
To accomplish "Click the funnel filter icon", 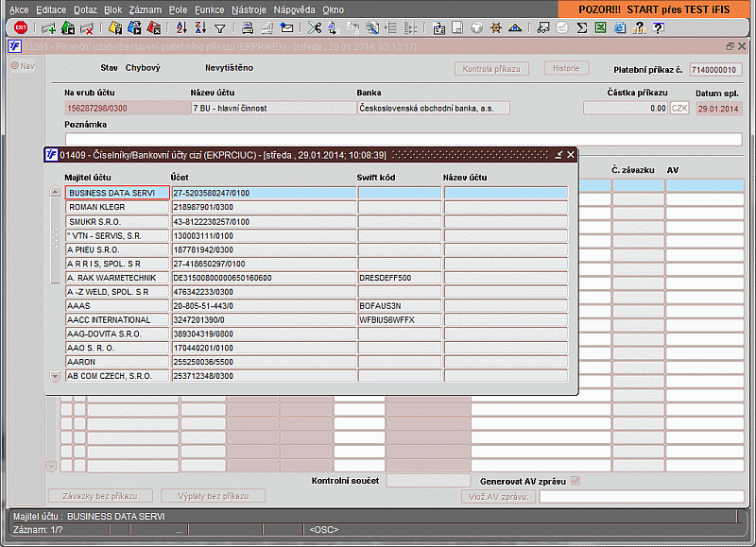I will click(220, 29).
